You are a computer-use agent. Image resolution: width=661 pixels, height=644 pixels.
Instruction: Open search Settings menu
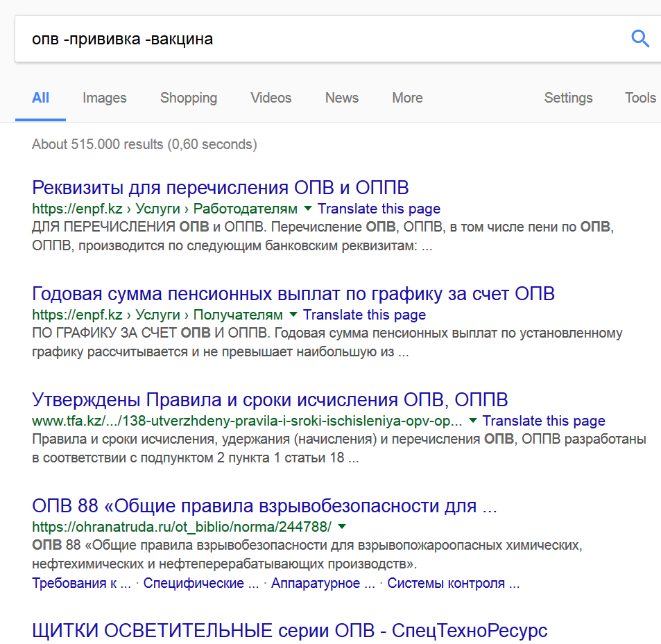(x=568, y=98)
